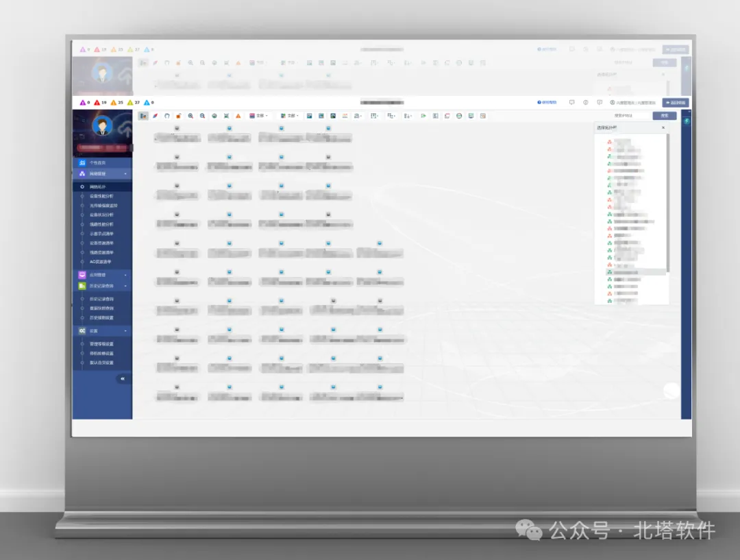Open the 使用帮助 help link
The image size is (740, 560).
(547, 102)
